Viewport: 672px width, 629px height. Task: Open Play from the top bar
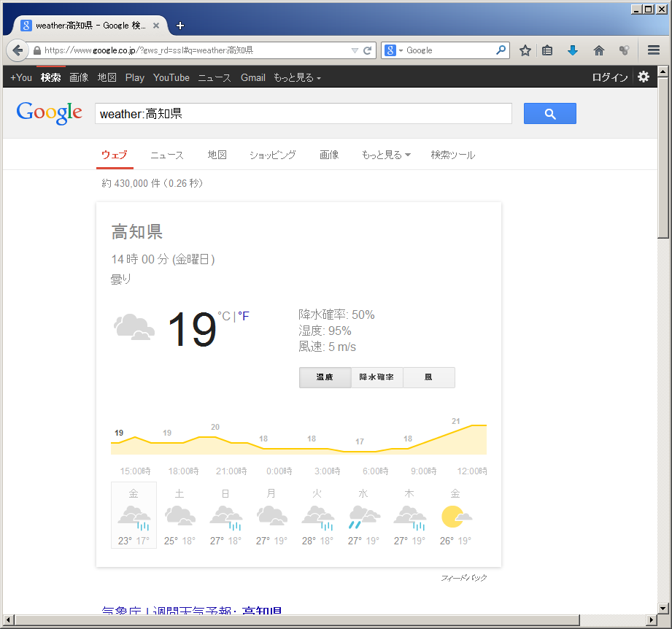[134, 77]
